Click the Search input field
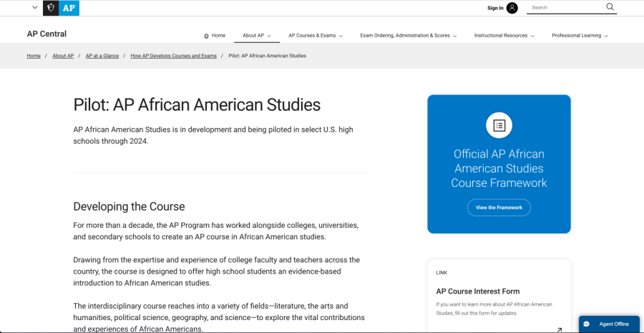This screenshot has height=333, width=644. [x=567, y=7]
